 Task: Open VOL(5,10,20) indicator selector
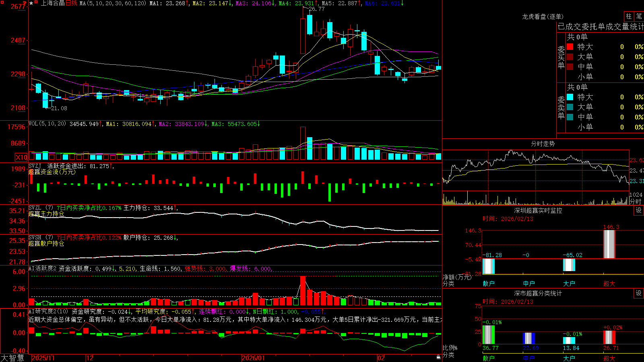(x=47, y=124)
